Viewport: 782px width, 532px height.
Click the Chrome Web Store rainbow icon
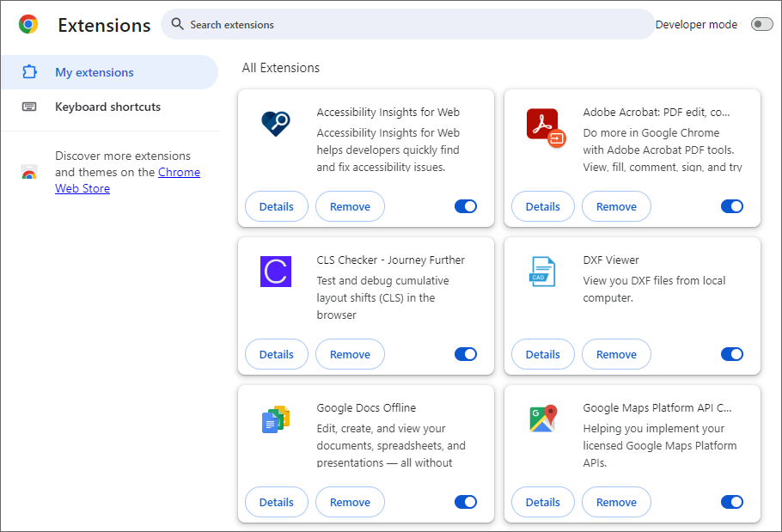(29, 172)
